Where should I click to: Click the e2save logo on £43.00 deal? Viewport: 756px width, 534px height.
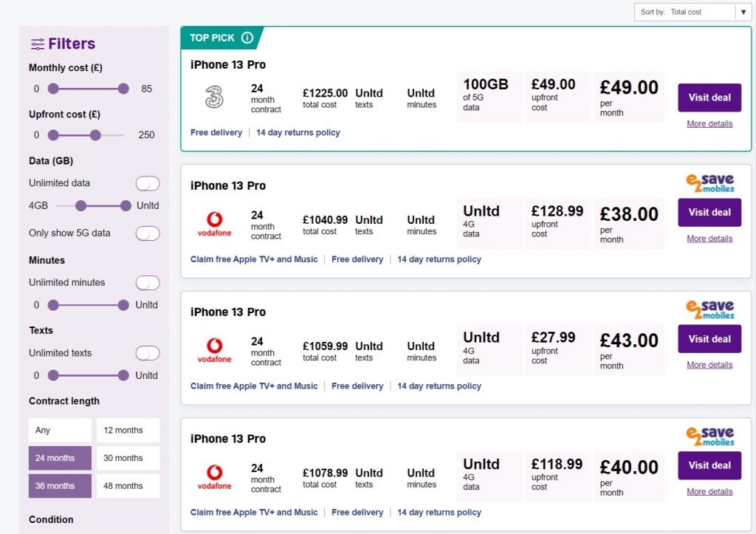pyautogui.click(x=709, y=309)
